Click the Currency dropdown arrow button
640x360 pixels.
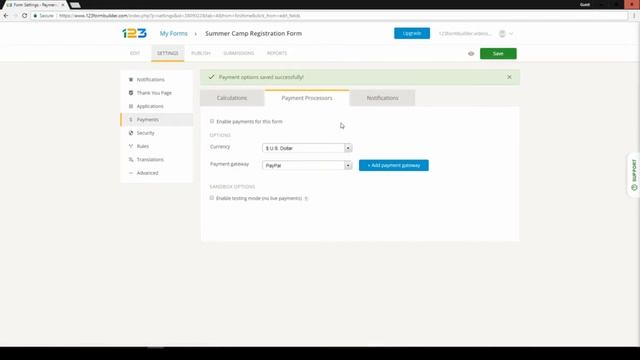tap(348, 148)
